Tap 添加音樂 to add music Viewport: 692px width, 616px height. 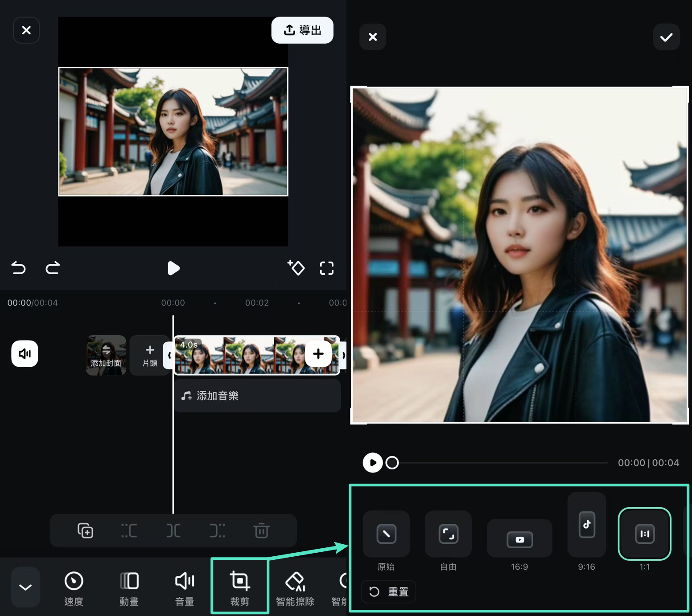click(x=257, y=396)
